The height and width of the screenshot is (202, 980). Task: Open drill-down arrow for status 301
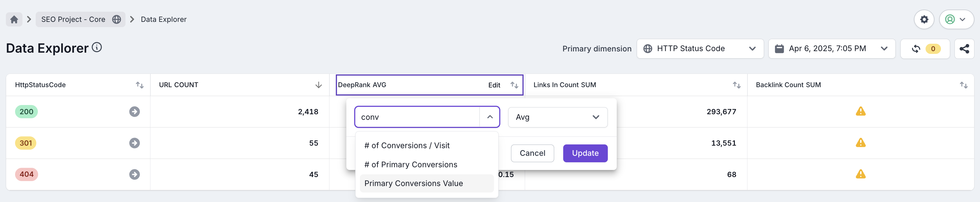134,143
